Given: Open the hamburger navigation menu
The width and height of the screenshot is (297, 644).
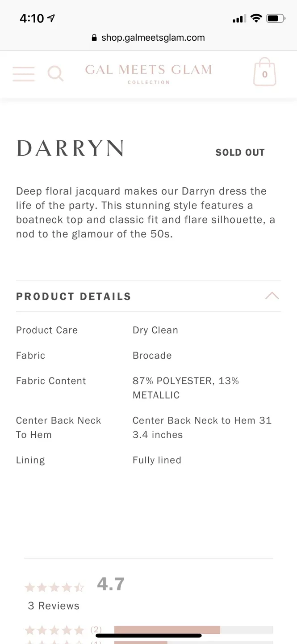Looking at the screenshot, I should 24,73.
